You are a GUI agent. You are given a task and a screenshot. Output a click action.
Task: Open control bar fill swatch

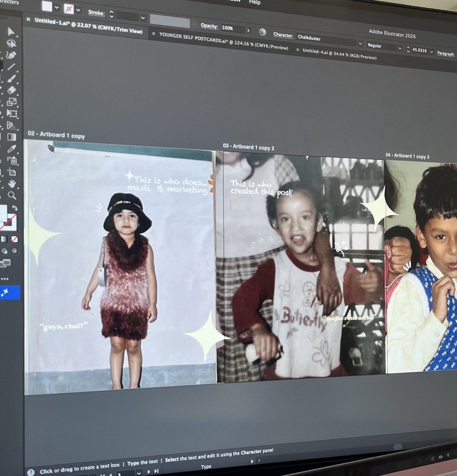(47, 7)
